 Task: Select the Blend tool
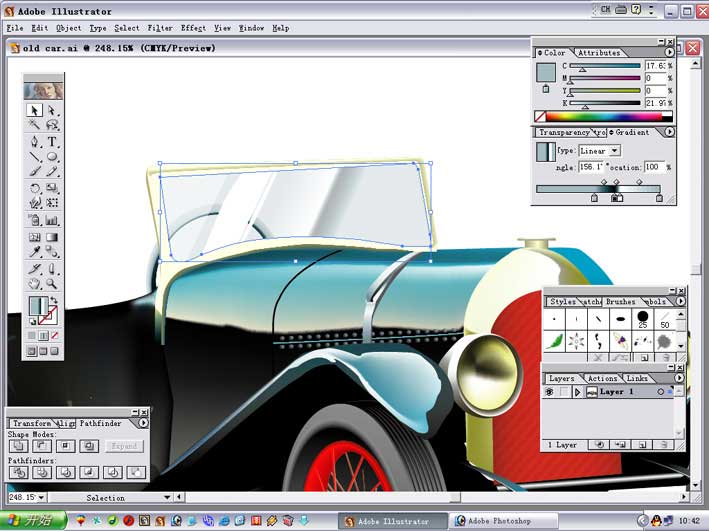52,251
